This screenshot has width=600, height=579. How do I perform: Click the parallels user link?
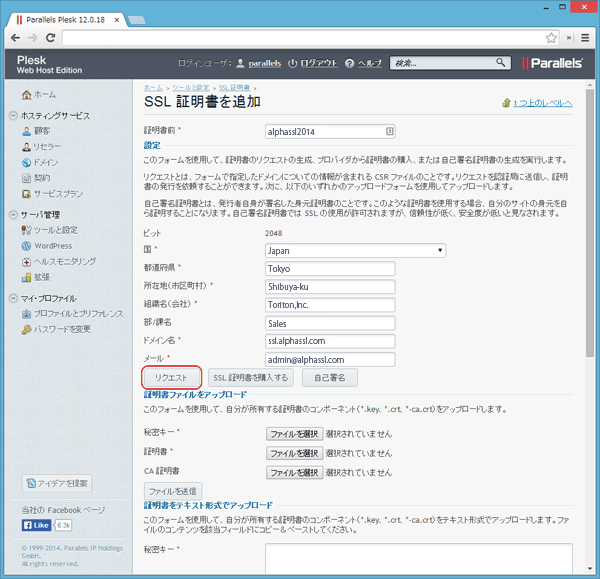[x=265, y=63]
